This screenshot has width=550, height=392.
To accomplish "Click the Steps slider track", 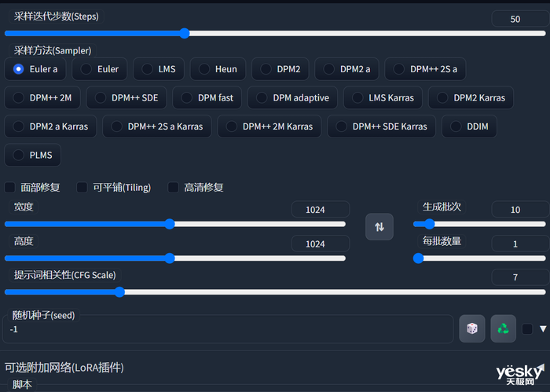I will (275, 33).
